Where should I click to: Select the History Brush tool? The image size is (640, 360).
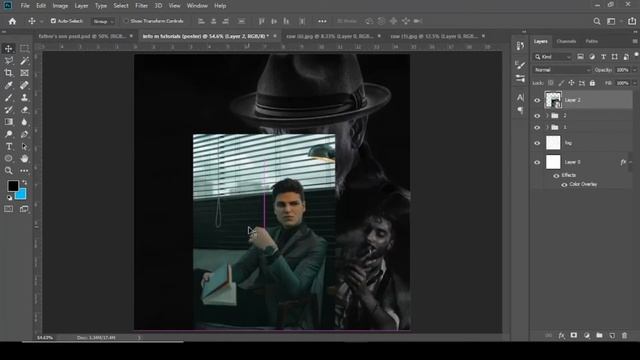[9, 110]
